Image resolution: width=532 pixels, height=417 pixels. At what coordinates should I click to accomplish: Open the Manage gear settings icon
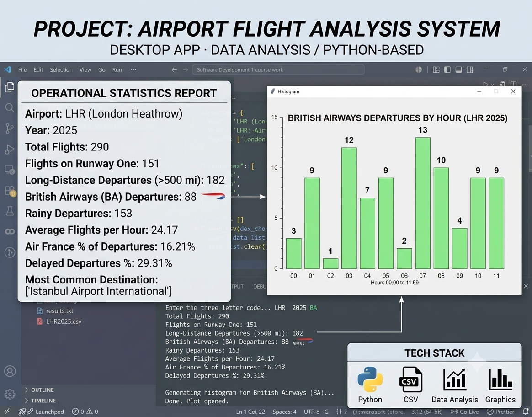10,394
